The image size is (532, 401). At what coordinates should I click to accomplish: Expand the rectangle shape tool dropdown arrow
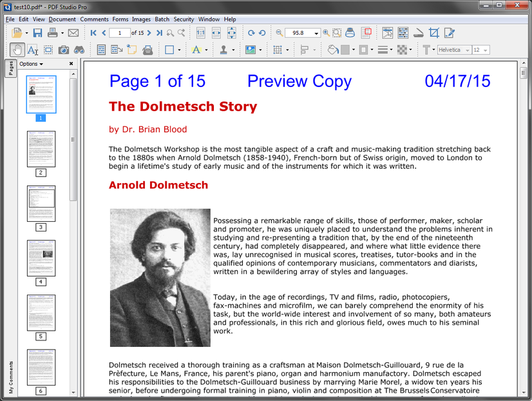[179, 50]
